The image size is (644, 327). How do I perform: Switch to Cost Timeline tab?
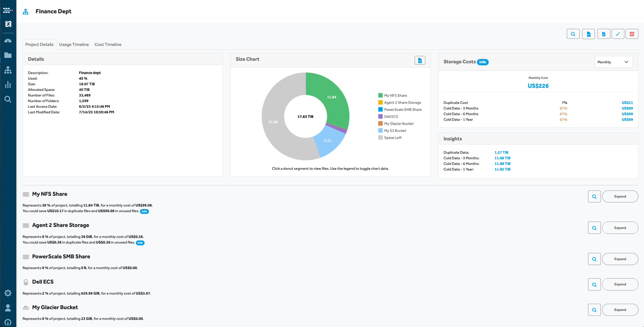pyautogui.click(x=108, y=44)
